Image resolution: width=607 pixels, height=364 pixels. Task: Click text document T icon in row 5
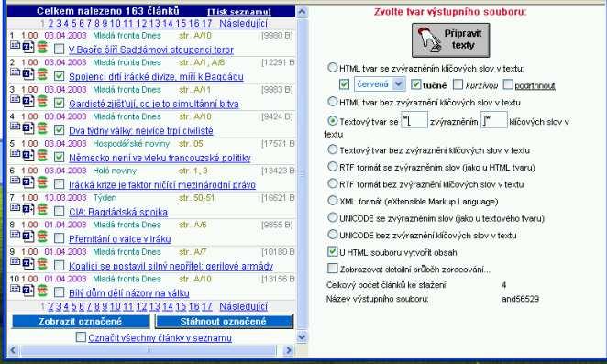pos(28,155)
